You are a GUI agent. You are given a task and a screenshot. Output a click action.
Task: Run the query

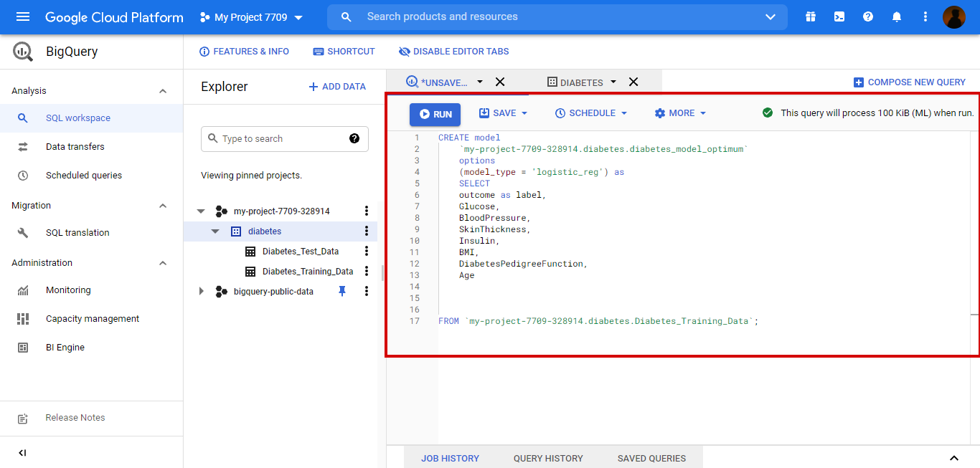point(435,114)
